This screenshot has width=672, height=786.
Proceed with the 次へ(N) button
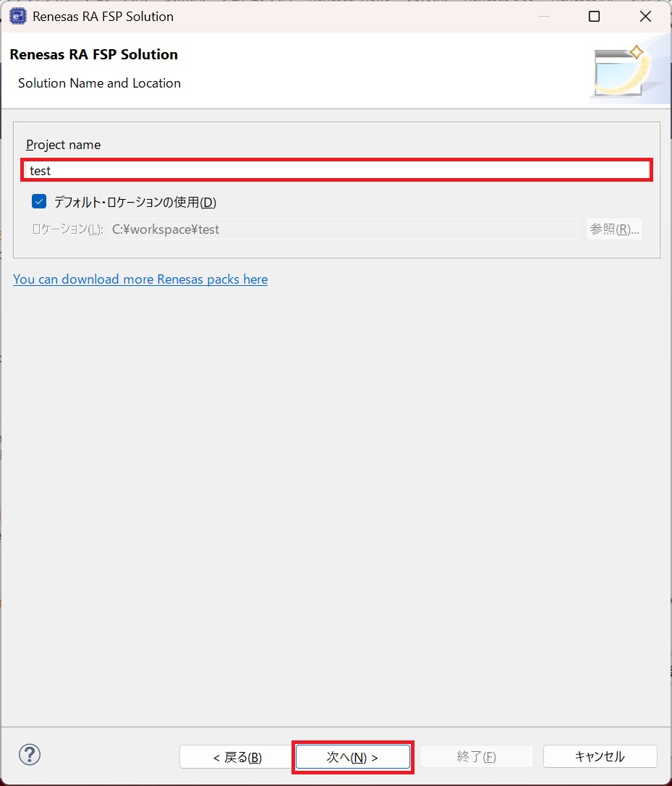click(353, 756)
